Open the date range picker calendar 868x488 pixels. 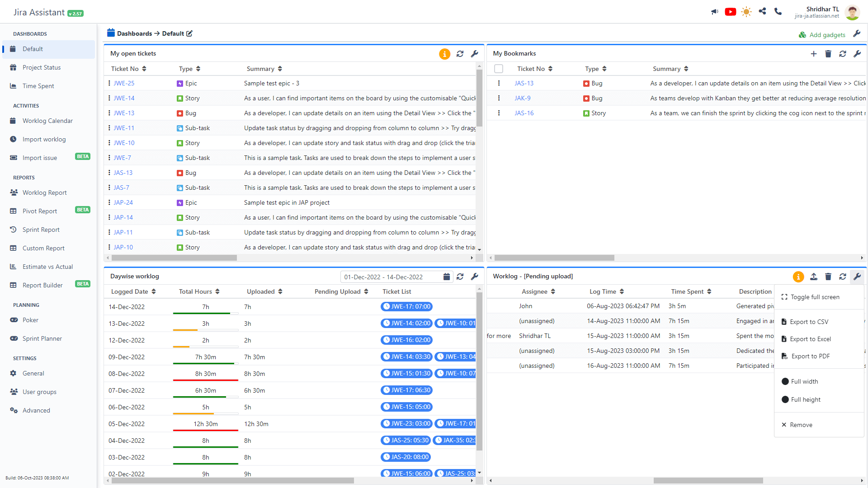point(447,277)
